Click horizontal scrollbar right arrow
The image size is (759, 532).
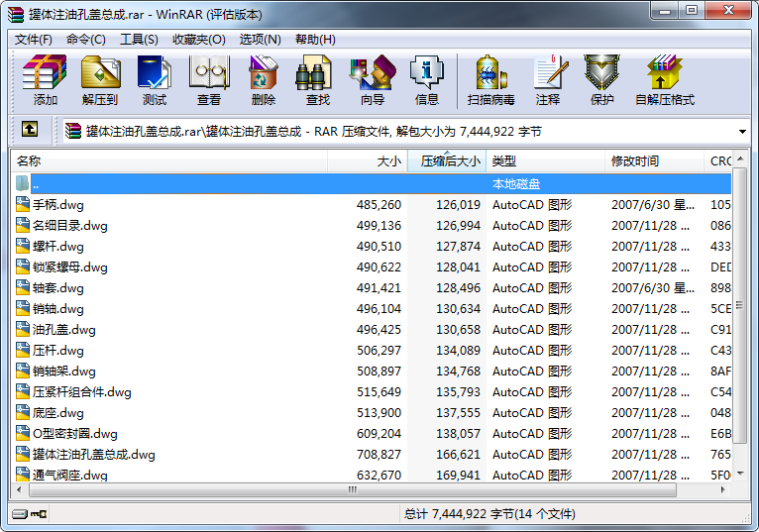click(x=722, y=489)
